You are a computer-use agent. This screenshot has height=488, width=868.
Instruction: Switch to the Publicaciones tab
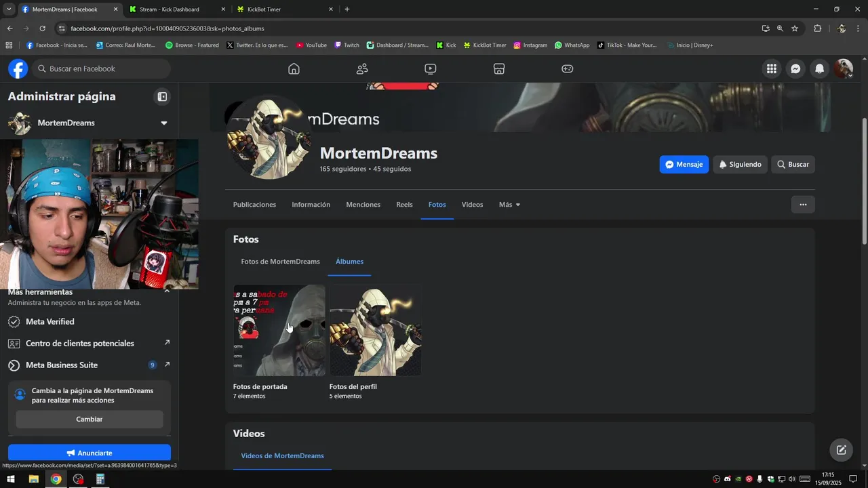coord(254,205)
